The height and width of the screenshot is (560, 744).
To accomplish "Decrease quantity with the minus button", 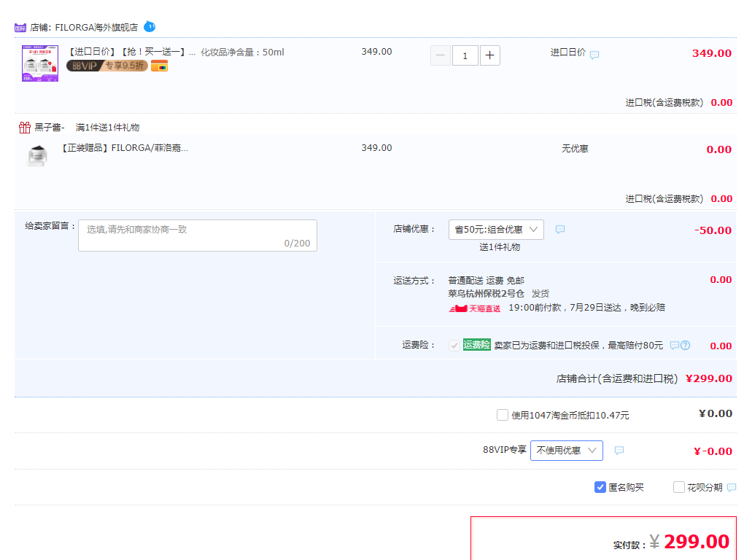I will [441, 55].
